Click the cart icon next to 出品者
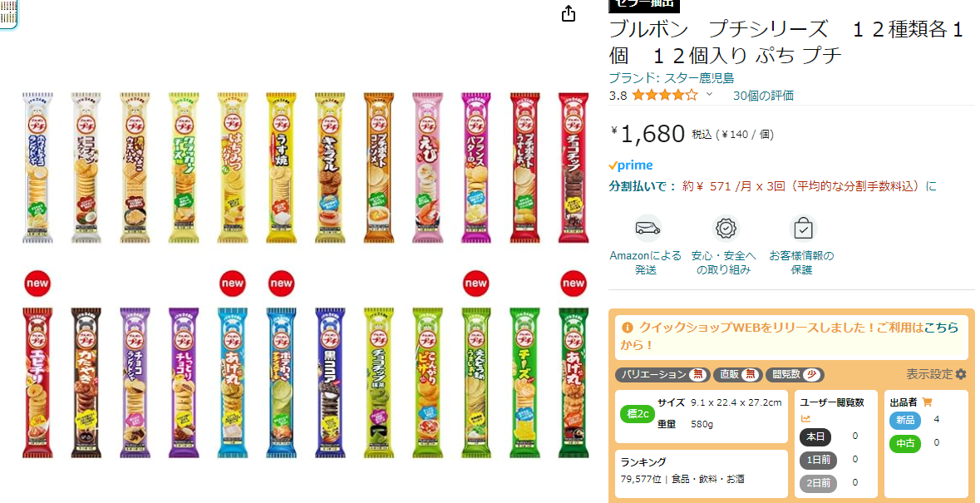The height and width of the screenshot is (503, 980). pyautogui.click(x=927, y=402)
